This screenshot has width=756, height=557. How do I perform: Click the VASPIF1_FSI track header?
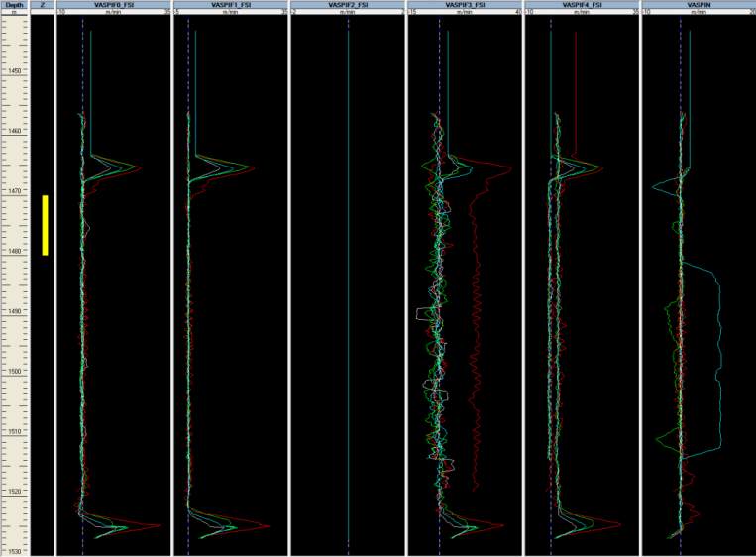coord(230,5)
